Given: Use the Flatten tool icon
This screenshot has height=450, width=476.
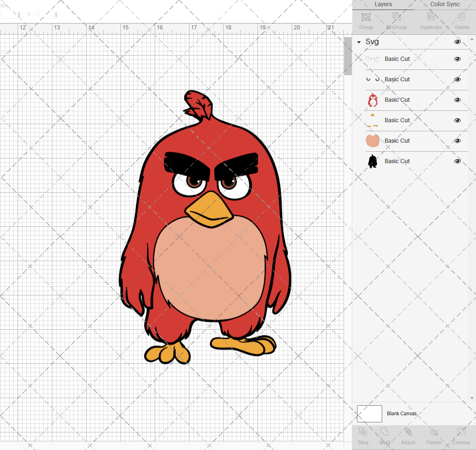Looking at the screenshot, I should pos(434,432).
